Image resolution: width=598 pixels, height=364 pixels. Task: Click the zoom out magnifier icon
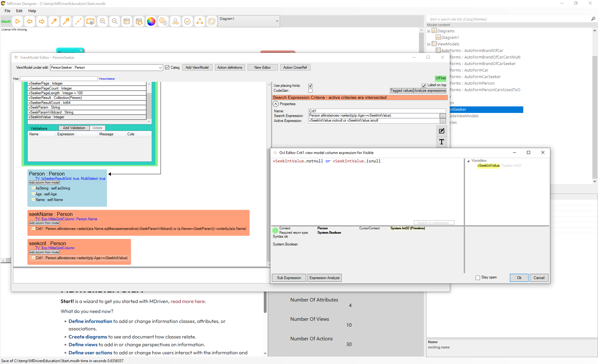[x=115, y=21]
